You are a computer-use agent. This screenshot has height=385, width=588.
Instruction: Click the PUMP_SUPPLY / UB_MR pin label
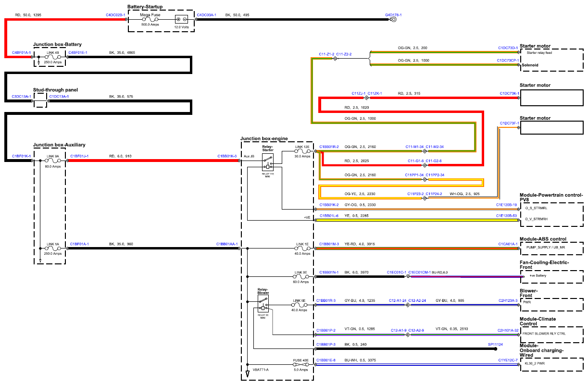[x=545, y=247]
